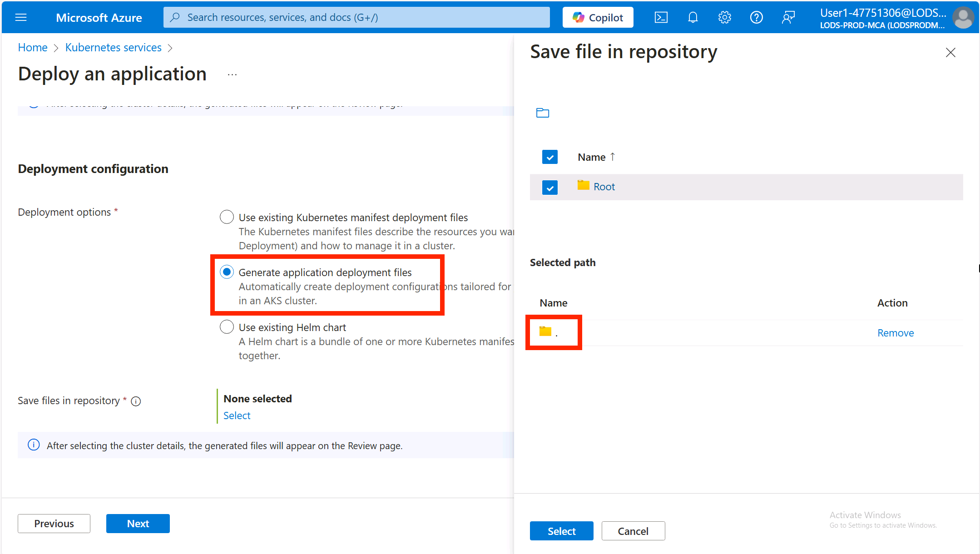Click the Select link under None selected
This screenshot has width=980, height=554.
237,415
